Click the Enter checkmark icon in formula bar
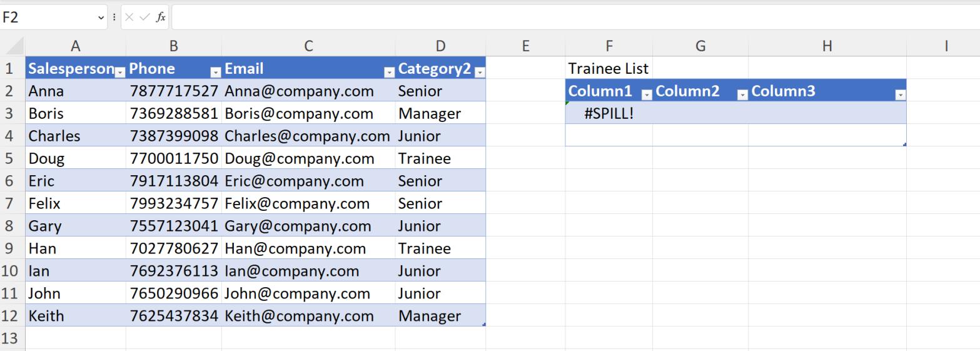The height and width of the screenshot is (351, 980). point(144,18)
